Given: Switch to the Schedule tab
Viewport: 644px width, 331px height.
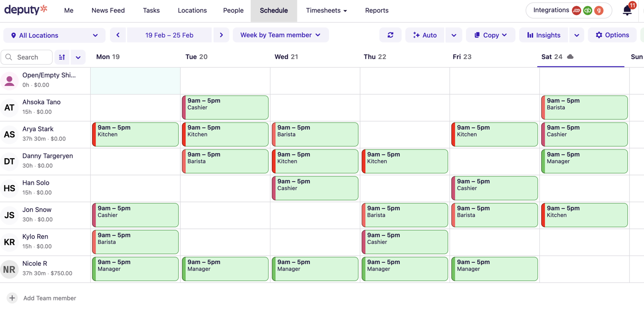Looking at the screenshot, I should [274, 10].
